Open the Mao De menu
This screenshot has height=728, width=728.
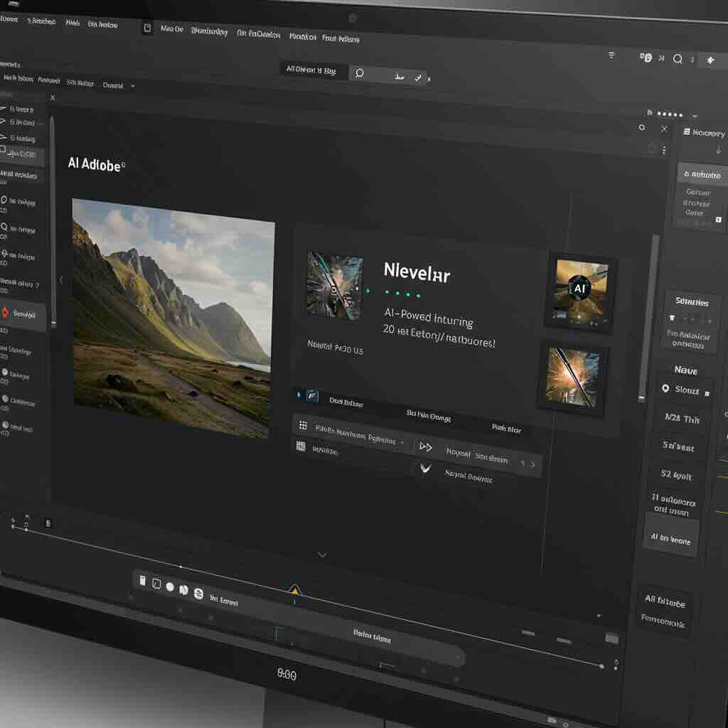[172, 28]
